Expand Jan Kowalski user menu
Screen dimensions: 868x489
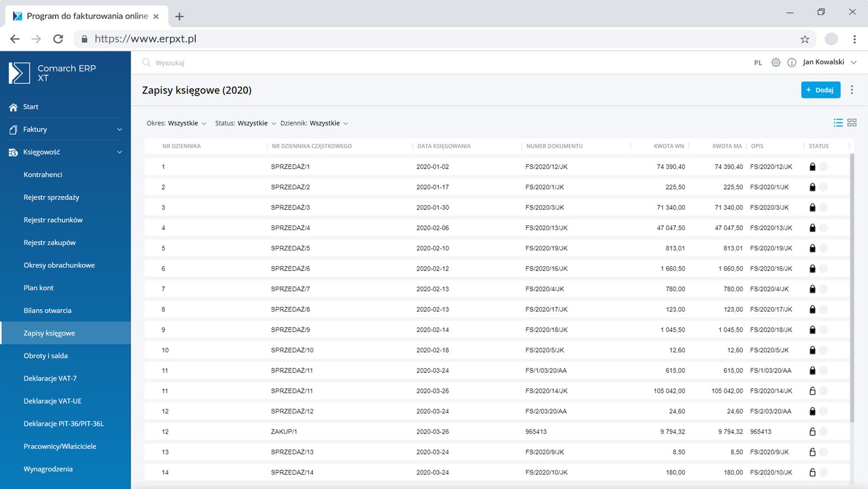(x=830, y=62)
